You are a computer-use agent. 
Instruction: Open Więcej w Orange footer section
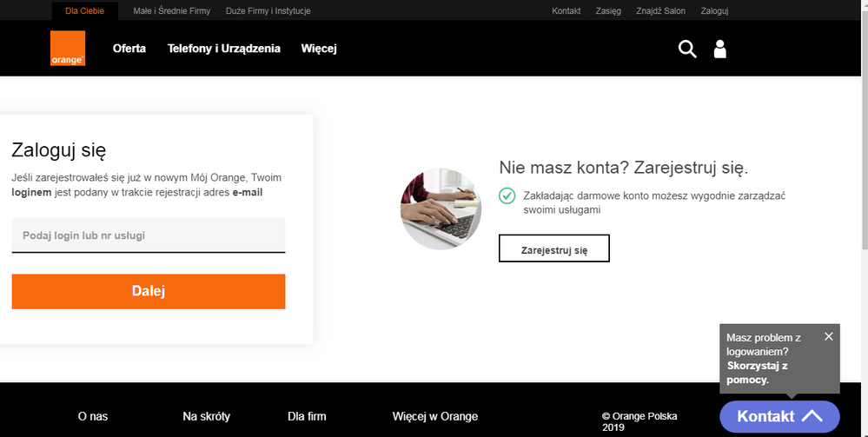[435, 416]
